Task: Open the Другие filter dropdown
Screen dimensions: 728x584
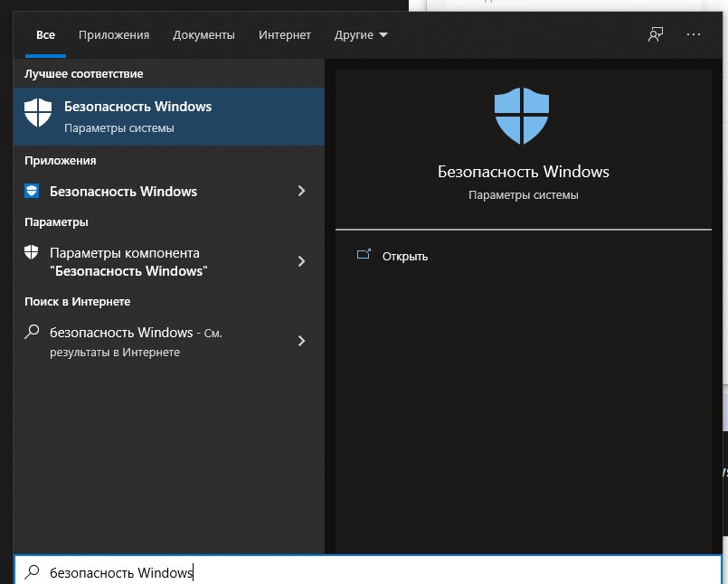Action: point(360,34)
